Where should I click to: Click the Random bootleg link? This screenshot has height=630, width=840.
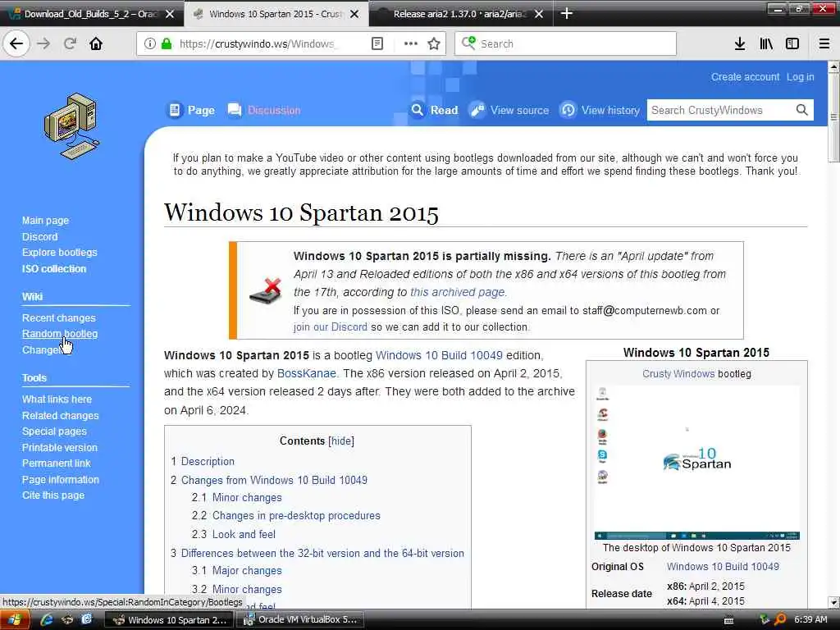[59, 334]
